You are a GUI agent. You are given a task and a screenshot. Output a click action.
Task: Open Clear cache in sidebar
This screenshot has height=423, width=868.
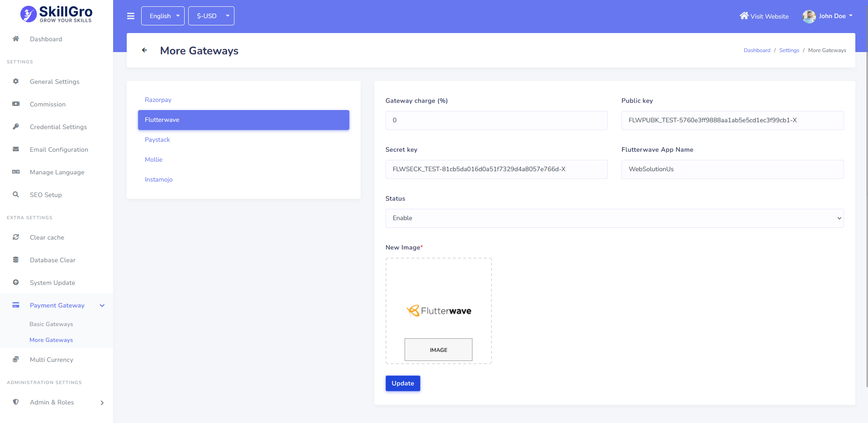coord(47,237)
